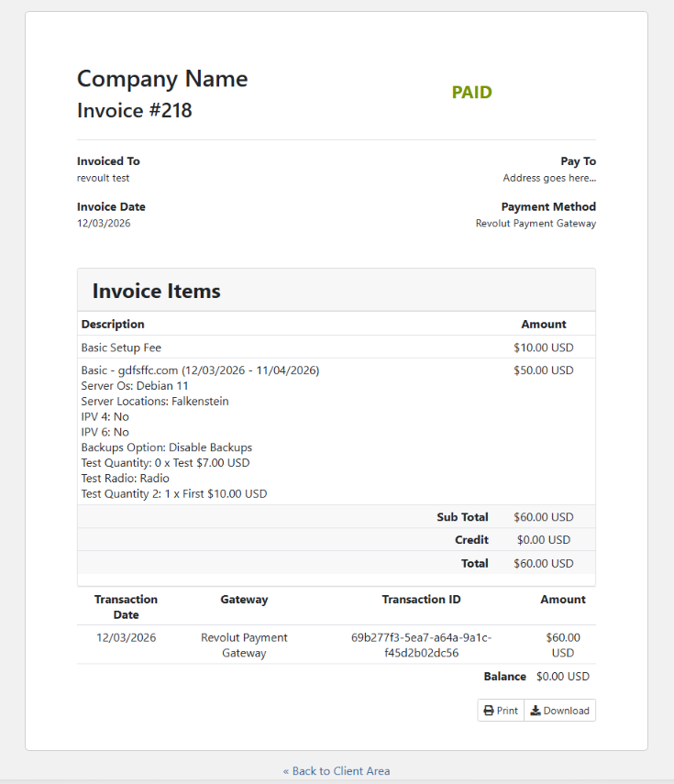Click the Invoice Items panel heading

pos(156,292)
